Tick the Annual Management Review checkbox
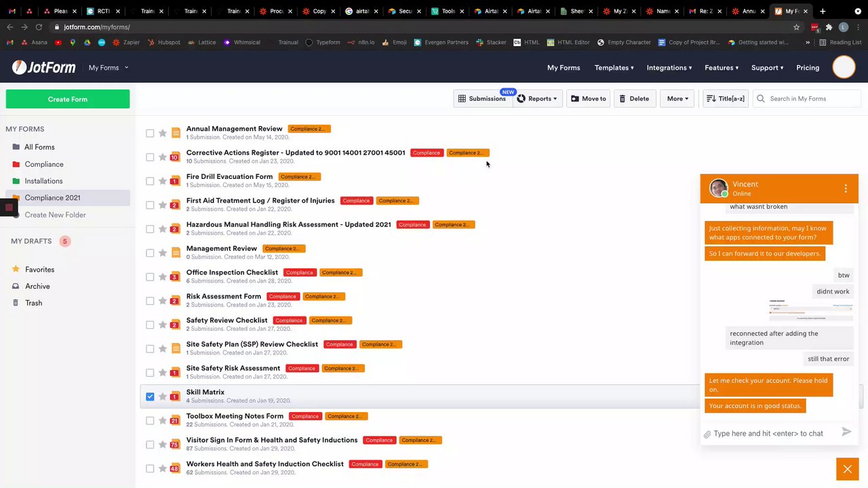This screenshot has width=868, height=488. tap(150, 133)
